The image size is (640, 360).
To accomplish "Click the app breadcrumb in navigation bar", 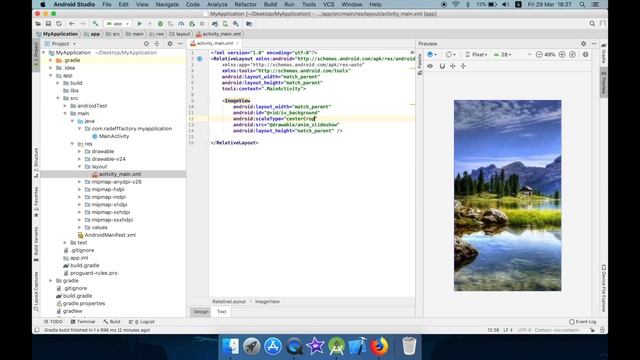I will point(92,34).
